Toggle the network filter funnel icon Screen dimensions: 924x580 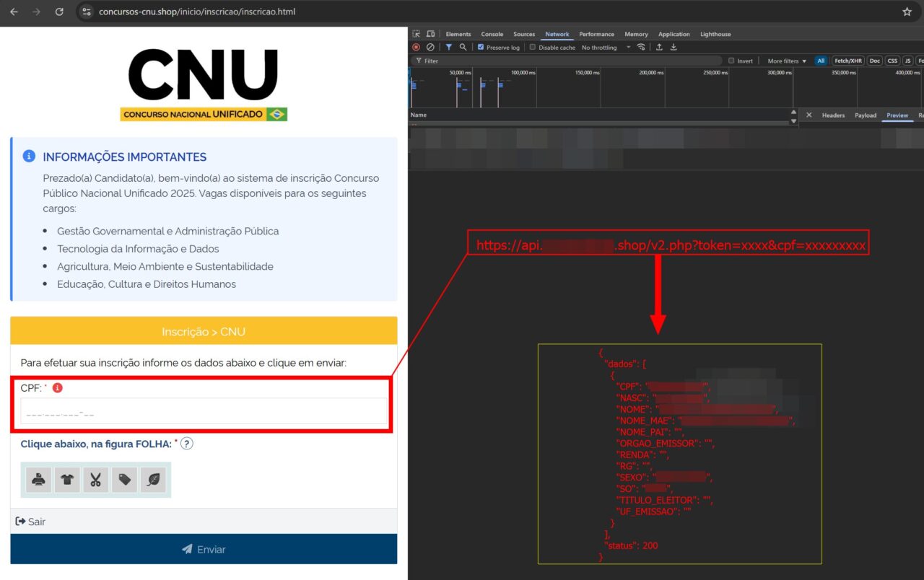coord(448,47)
